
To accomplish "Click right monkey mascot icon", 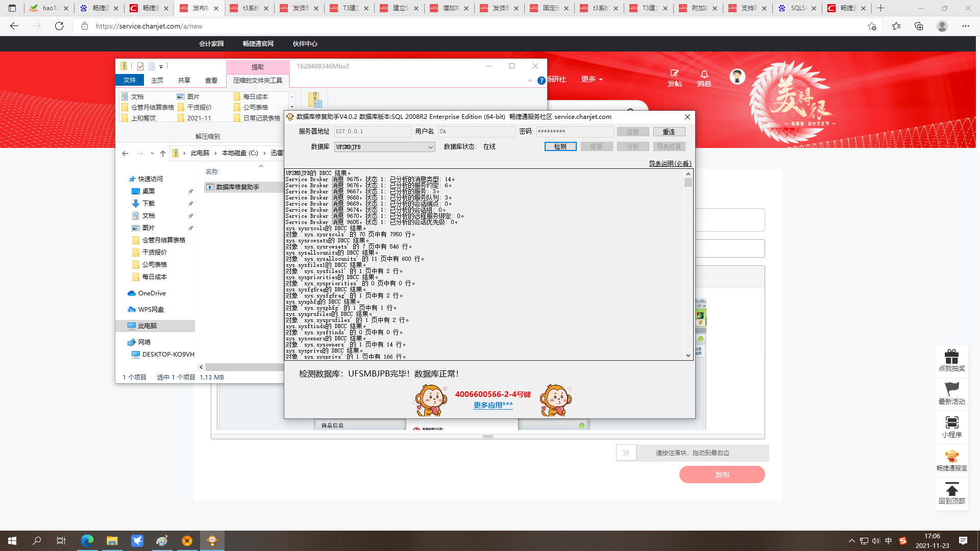I will [556, 400].
